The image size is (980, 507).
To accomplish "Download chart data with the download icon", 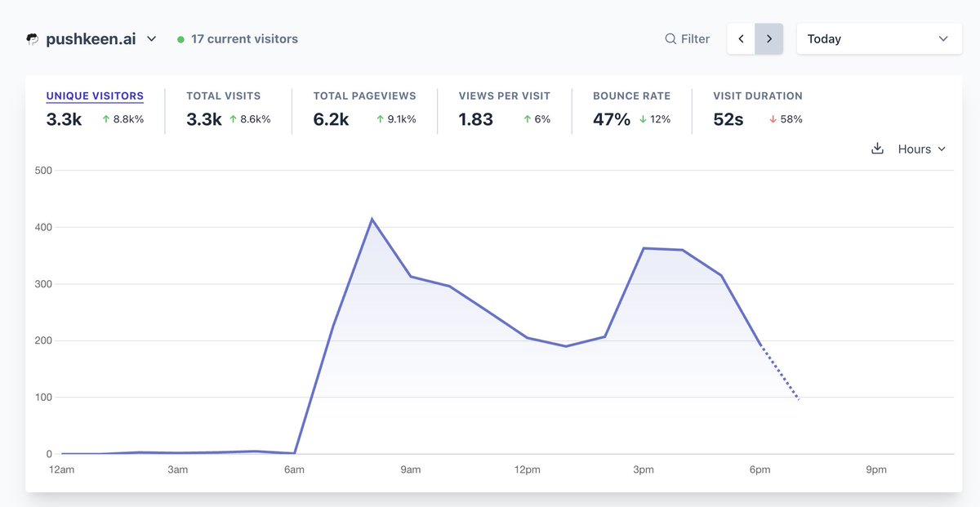I will 878,149.
